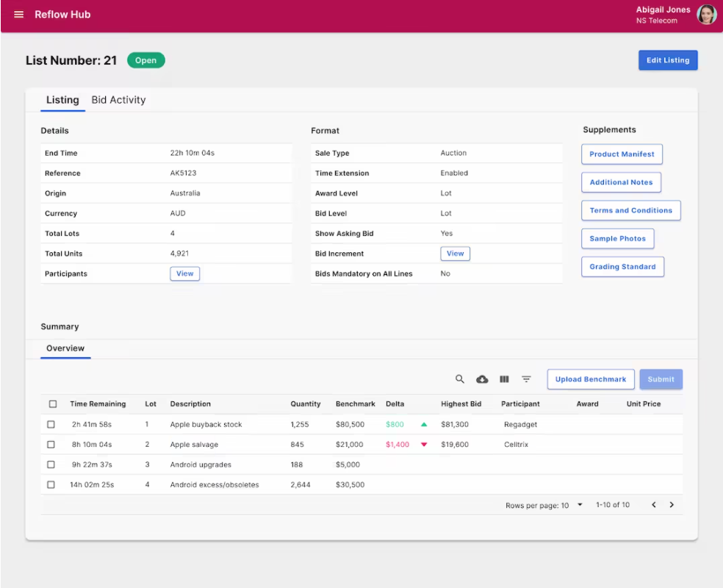Open the hamburger navigation menu
The height and width of the screenshot is (588, 723).
[x=18, y=15]
